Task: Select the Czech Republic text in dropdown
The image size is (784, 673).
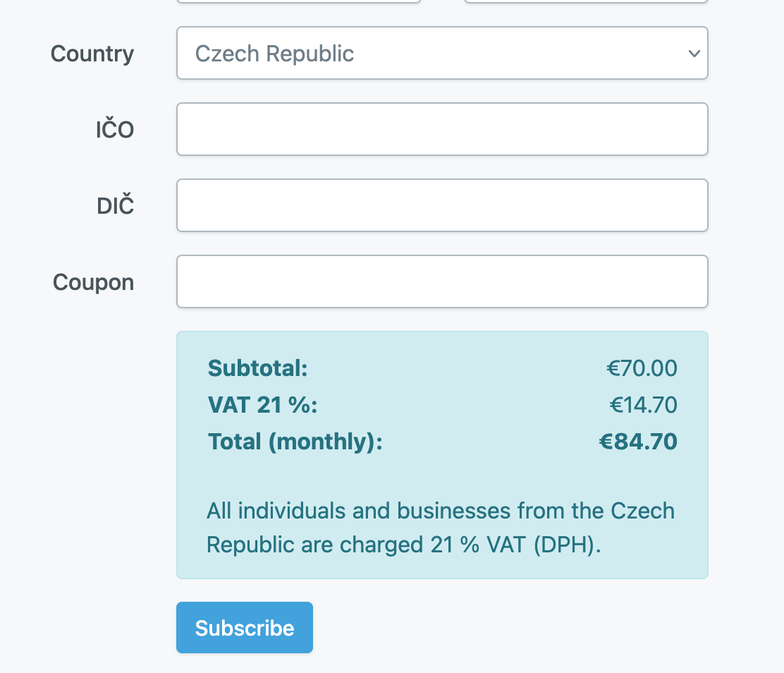Action: point(274,54)
